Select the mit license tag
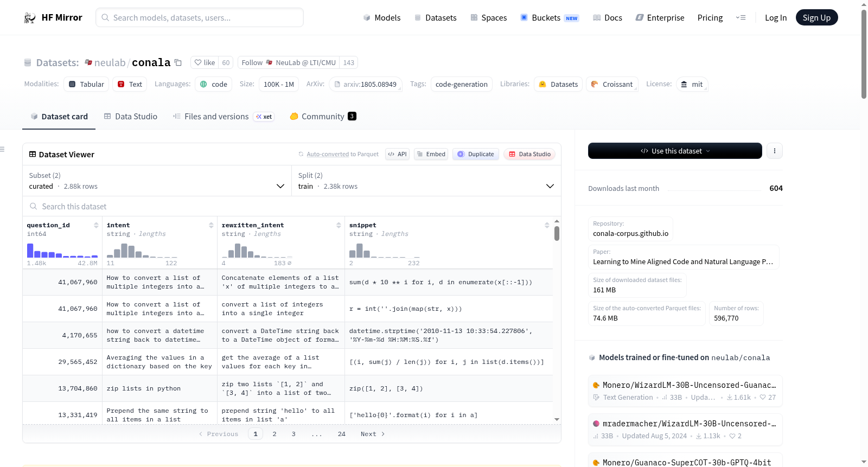The width and height of the screenshot is (868, 467). click(692, 85)
